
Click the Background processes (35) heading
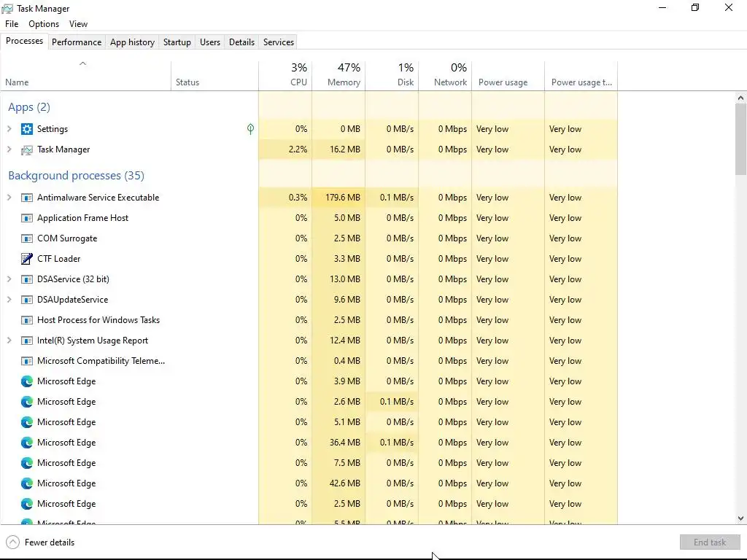point(76,176)
